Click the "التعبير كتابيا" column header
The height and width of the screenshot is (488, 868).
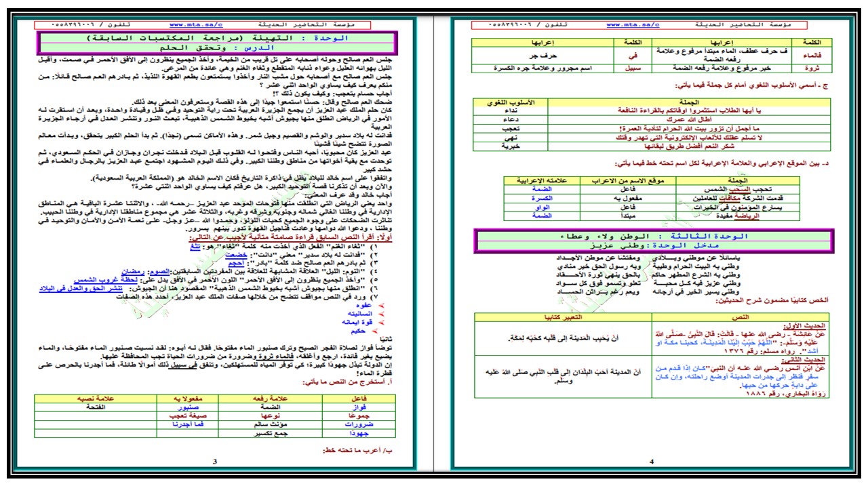tap(564, 317)
